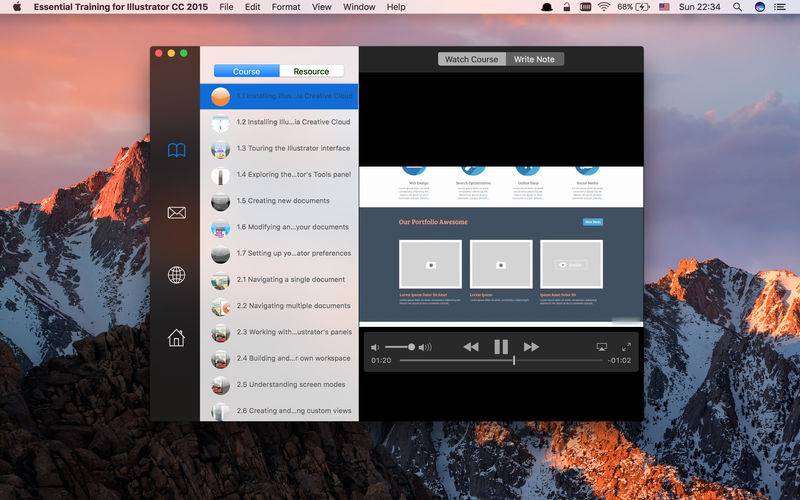Image resolution: width=800 pixels, height=500 pixels.
Task: Click the US flag input source icon
Action: (664, 7)
